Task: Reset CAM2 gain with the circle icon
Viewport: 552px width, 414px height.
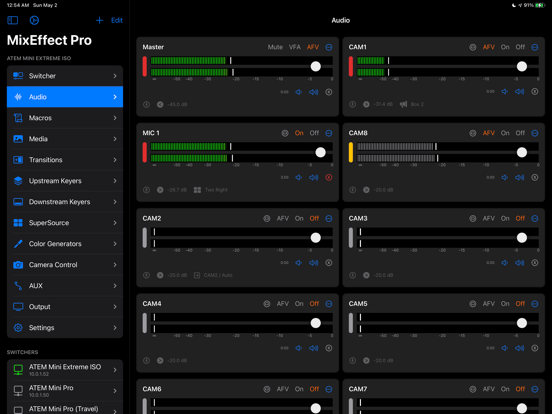Action: [x=329, y=263]
